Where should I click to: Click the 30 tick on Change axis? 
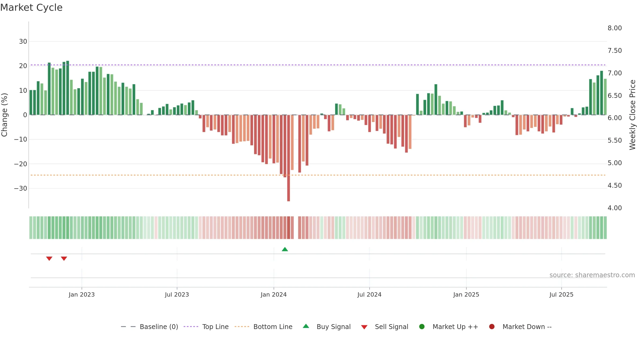(x=23, y=42)
